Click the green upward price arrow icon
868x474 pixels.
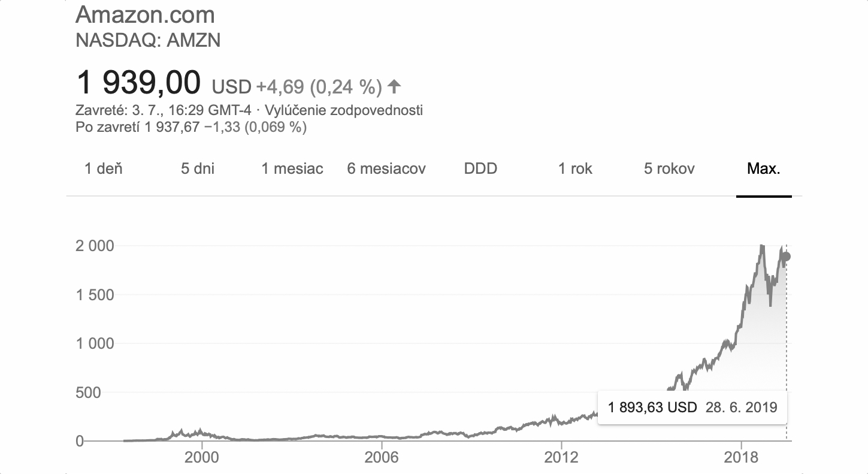point(394,87)
